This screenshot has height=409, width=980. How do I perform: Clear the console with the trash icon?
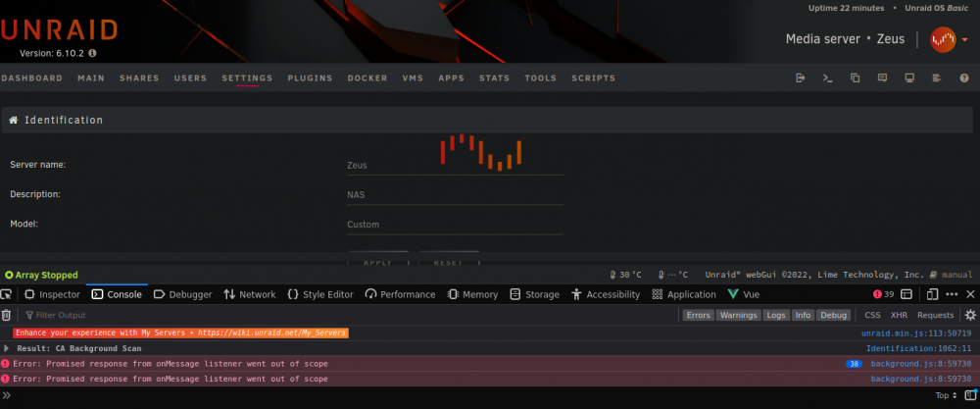click(6, 315)
